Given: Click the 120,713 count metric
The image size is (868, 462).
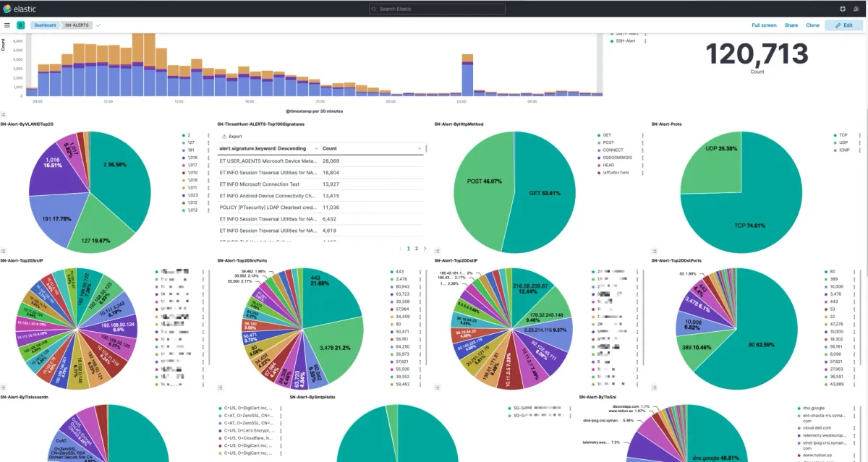Looking at the screenshot, I should click(x=757, y=55).
